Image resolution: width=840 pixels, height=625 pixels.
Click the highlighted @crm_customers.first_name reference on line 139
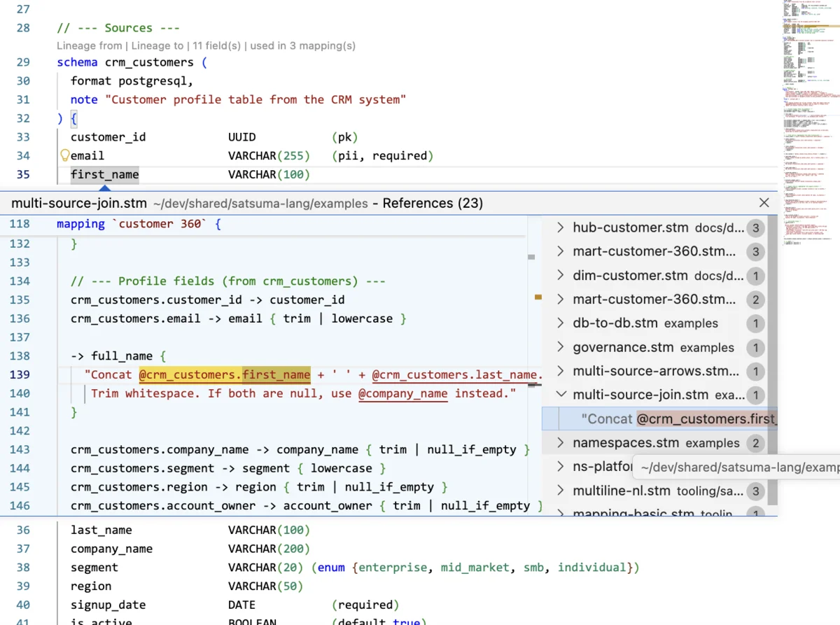(225, 375)
